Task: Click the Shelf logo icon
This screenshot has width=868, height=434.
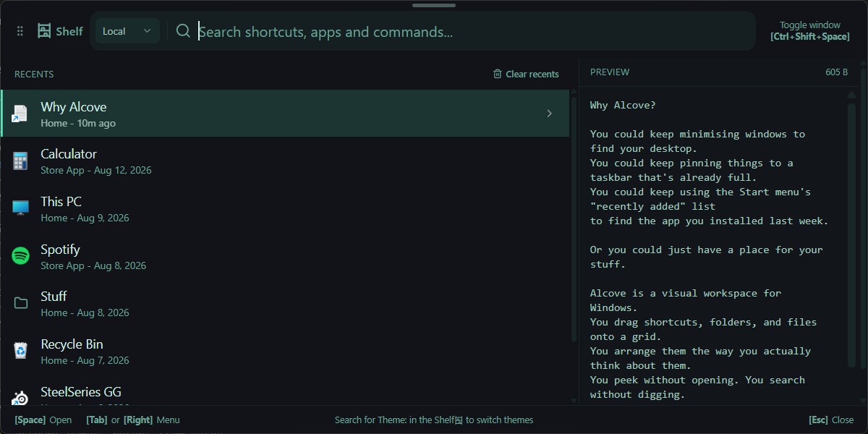Action: tap(45, 31)
